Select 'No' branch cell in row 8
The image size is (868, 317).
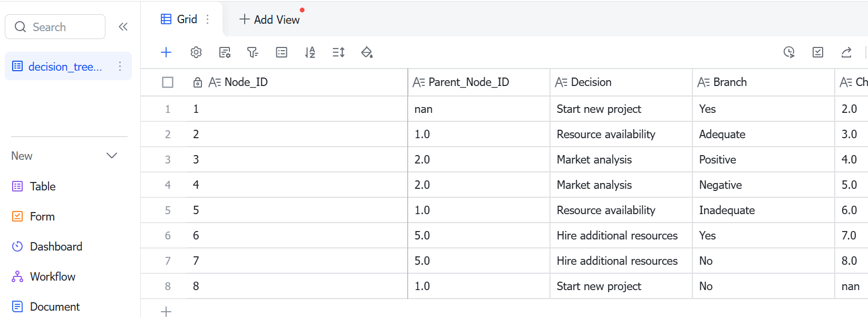[x=764, y=286]
